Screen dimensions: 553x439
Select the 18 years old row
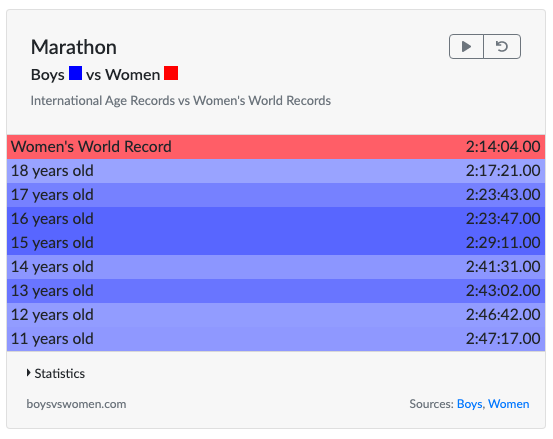276,171
